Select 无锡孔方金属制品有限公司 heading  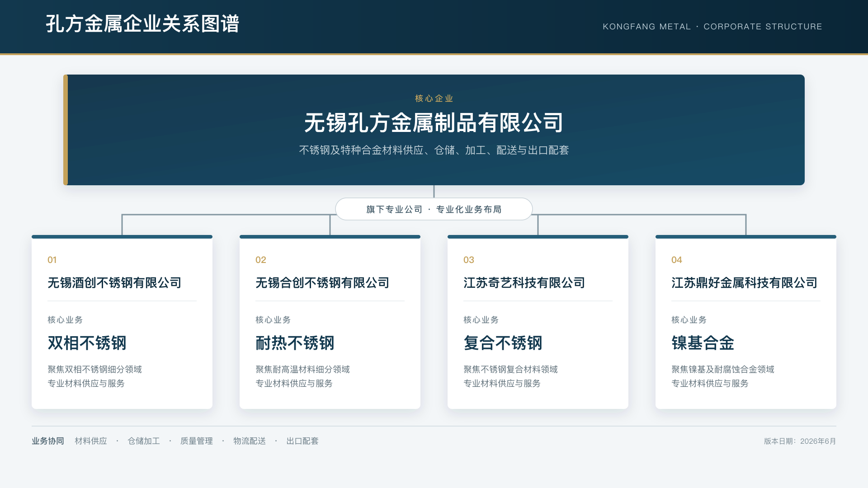(434, 123)
